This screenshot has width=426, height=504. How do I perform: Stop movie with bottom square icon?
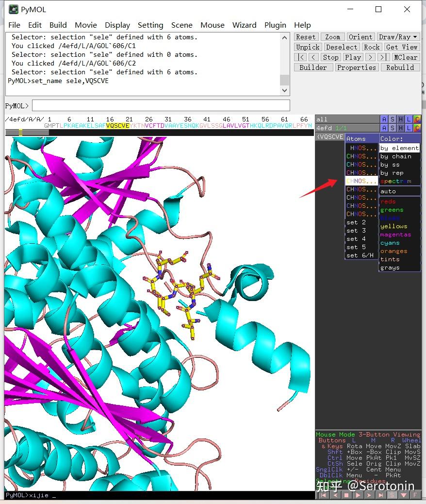pos(346,495)
